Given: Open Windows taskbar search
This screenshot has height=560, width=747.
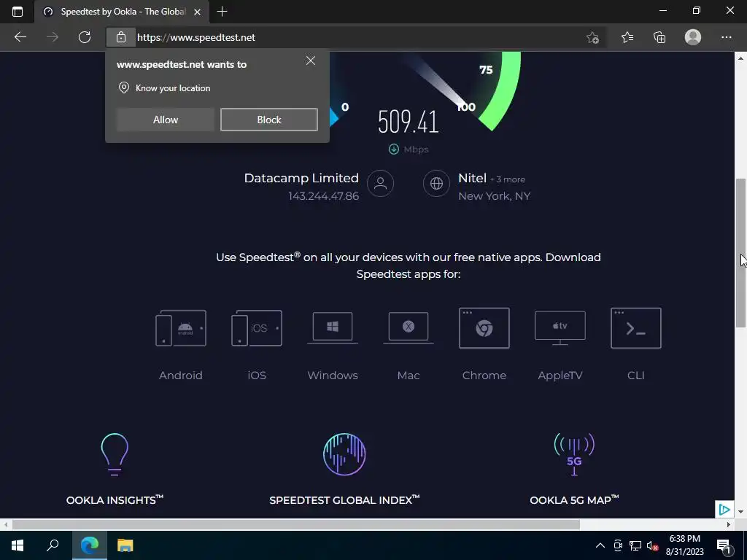Looking at the screenshot, I should click(53, 545).
